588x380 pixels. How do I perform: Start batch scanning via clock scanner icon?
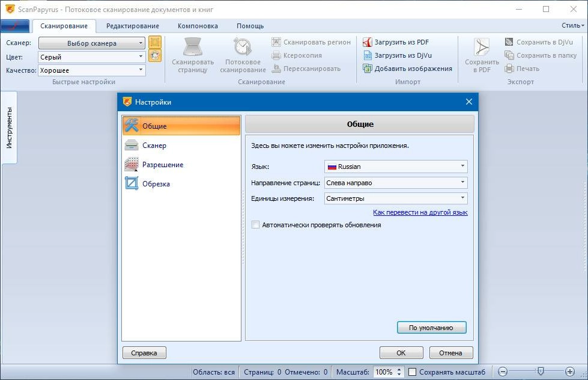point(243,47)
